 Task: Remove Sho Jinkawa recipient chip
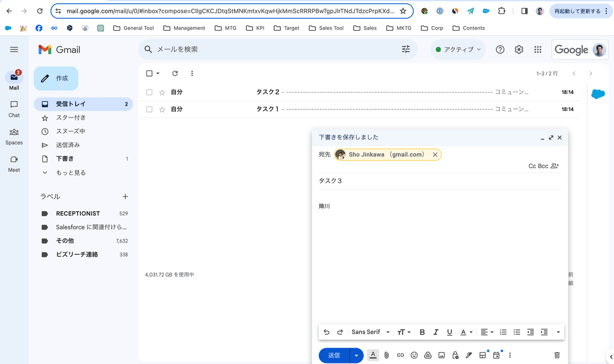pos(435,154)
